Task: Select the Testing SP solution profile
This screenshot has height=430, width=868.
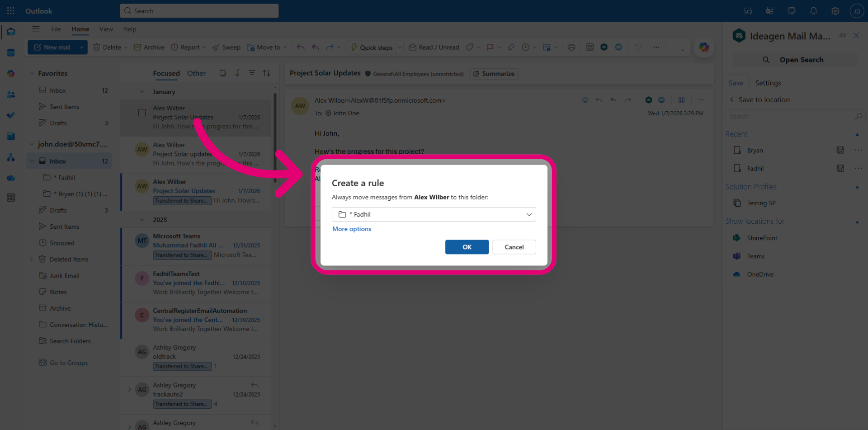Action: (761, 203)
